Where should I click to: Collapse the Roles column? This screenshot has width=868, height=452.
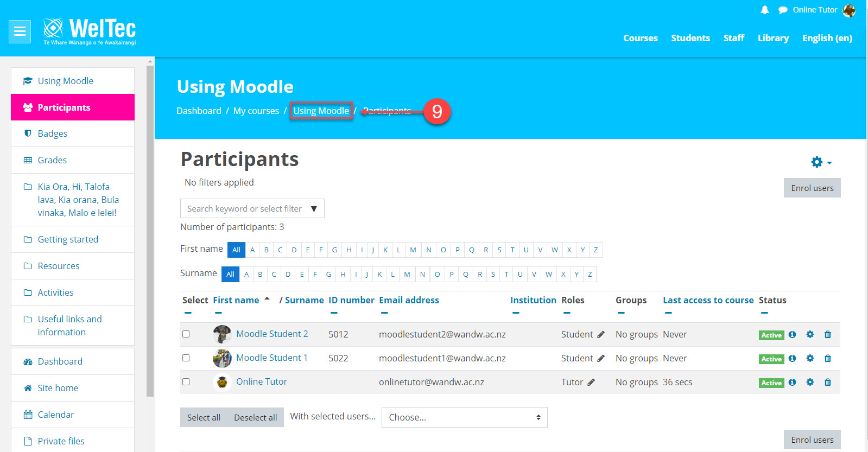pos(567,313)
